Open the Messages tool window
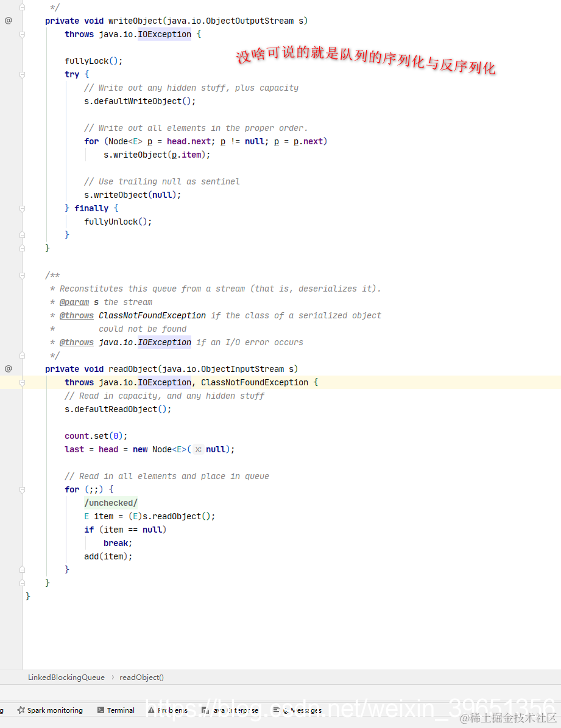561x728 pixels. pyautogui.click(x=297, y=710)
